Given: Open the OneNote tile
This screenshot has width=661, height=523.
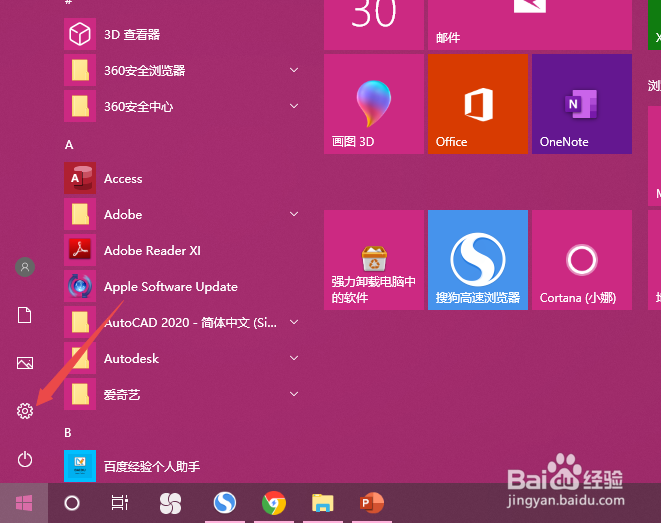Looking at the screenshot, I should 582,104.
